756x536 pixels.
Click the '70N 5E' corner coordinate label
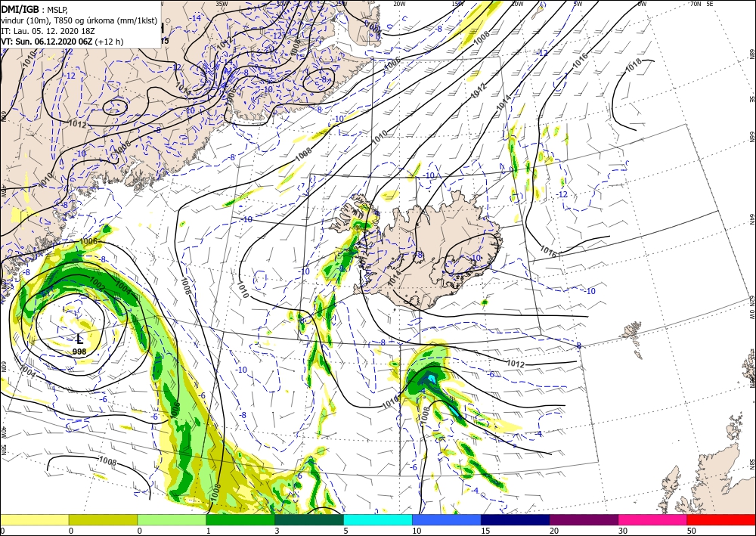point(702,4)
